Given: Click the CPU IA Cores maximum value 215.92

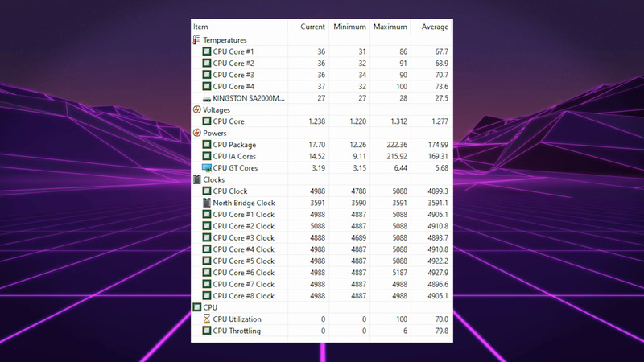Looking at the screenshot, I should pyautogui.click(x=392, y=156).
